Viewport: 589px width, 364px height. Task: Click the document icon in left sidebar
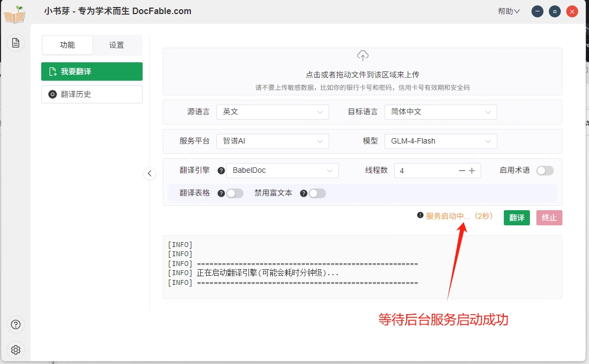tap(16, 43)
